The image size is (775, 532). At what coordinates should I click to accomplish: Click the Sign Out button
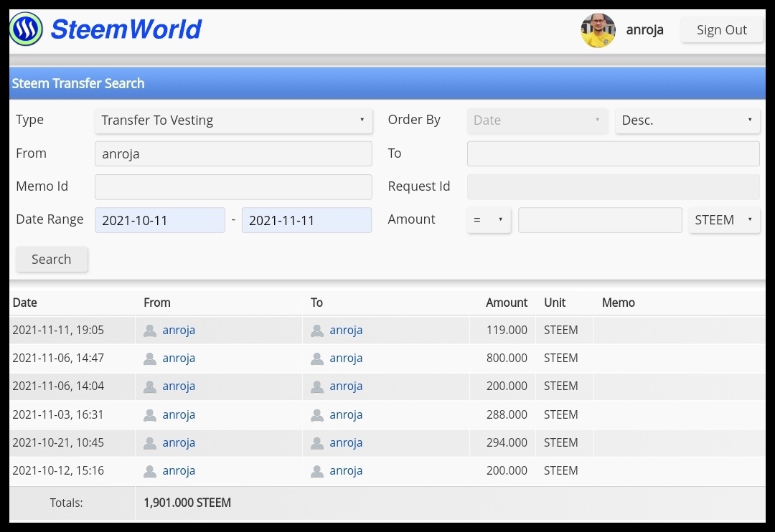(x=722, y=30)
